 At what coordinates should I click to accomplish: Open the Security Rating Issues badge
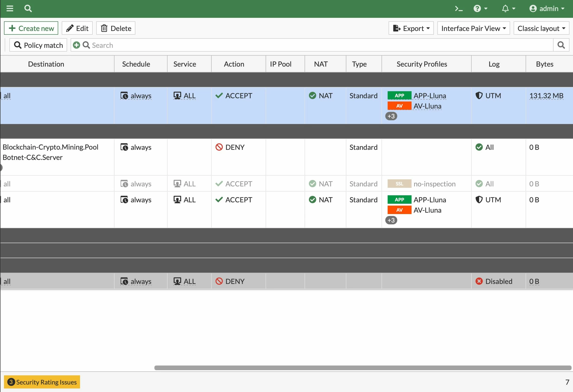point(42,382)
